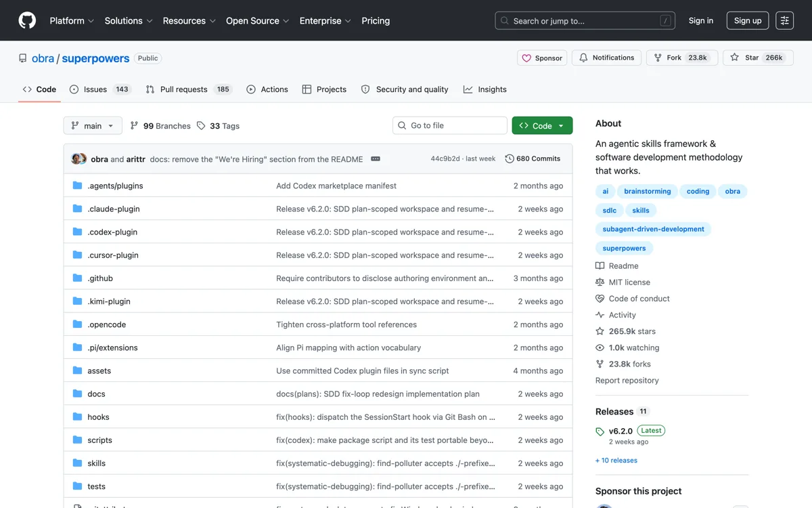Viewport: 812px width, 508px height.
Task: Click the search magnifier icon in header
Action: [x=504, y=21]
